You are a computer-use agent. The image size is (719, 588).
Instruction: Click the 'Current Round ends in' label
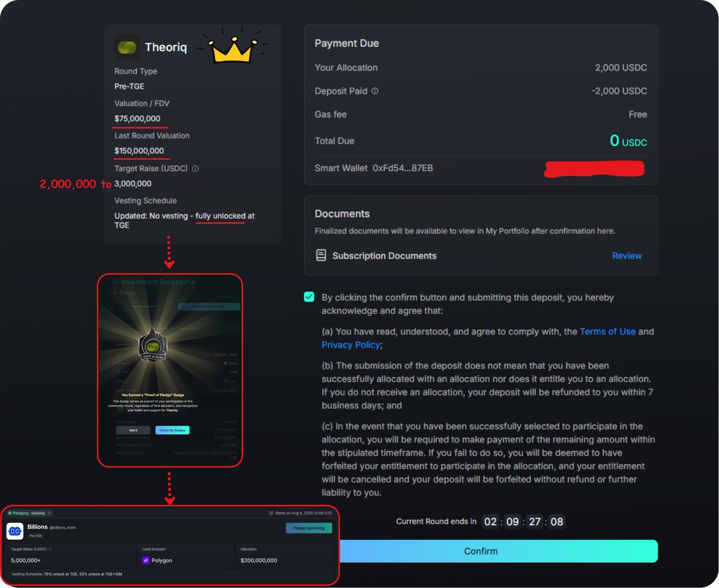point(436,522)
